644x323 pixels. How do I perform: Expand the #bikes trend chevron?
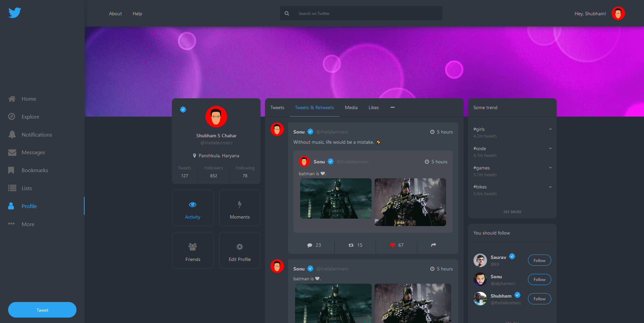pos(550,187)
